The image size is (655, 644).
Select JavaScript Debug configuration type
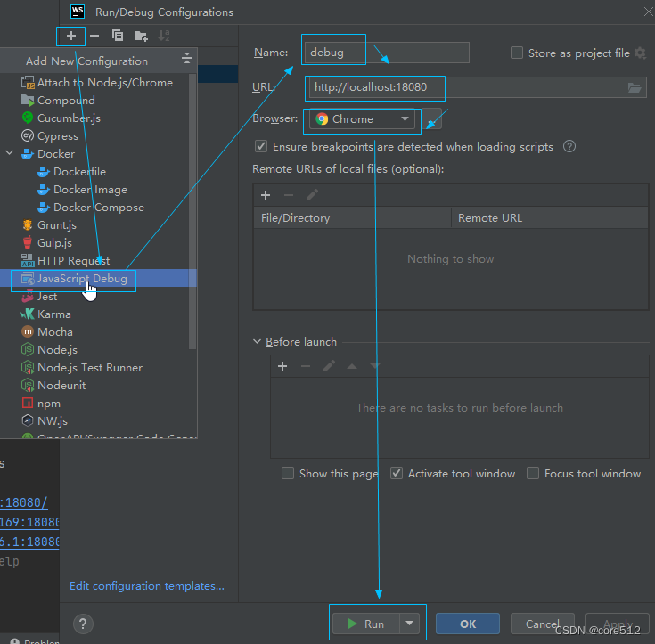coord(99,279)
